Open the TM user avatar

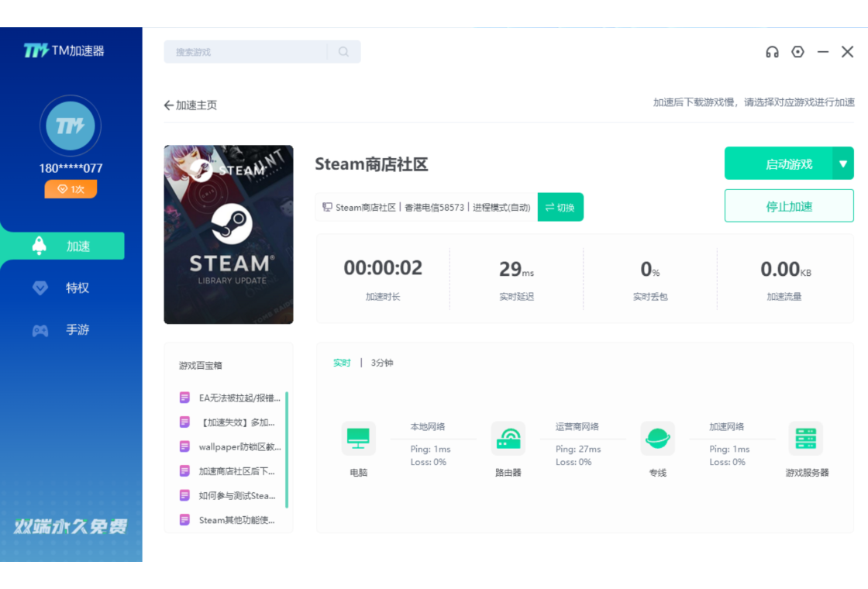[x=71, y=126]
